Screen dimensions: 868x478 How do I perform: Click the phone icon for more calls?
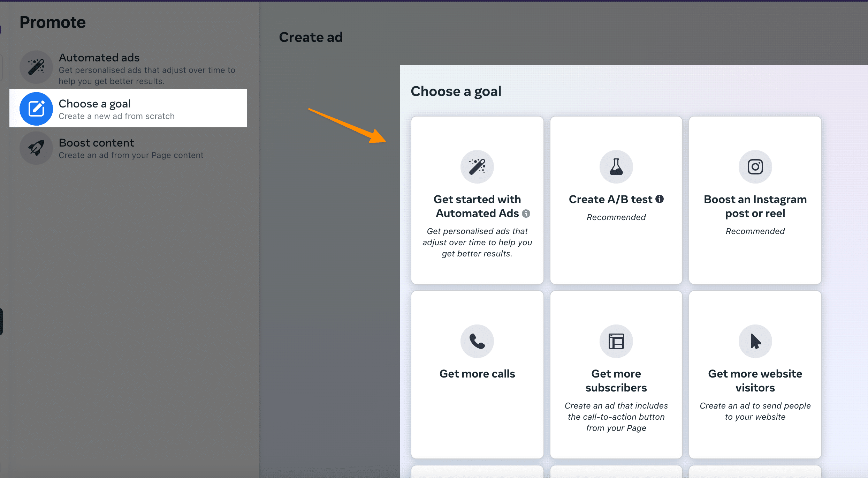pos(477,341)
